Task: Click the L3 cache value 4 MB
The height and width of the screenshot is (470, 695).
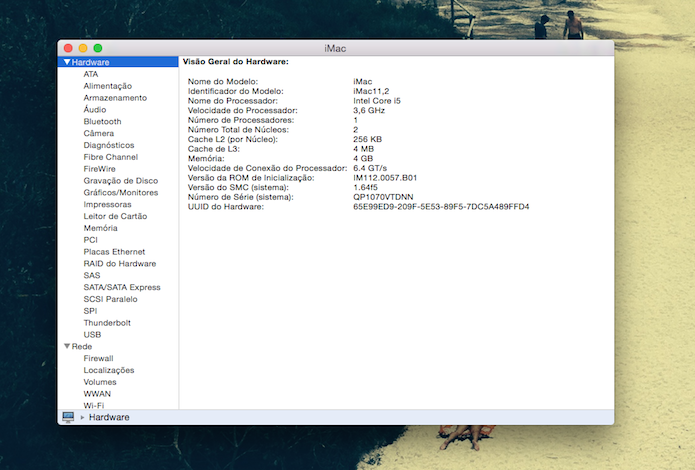Action: [x=363, y=149]
